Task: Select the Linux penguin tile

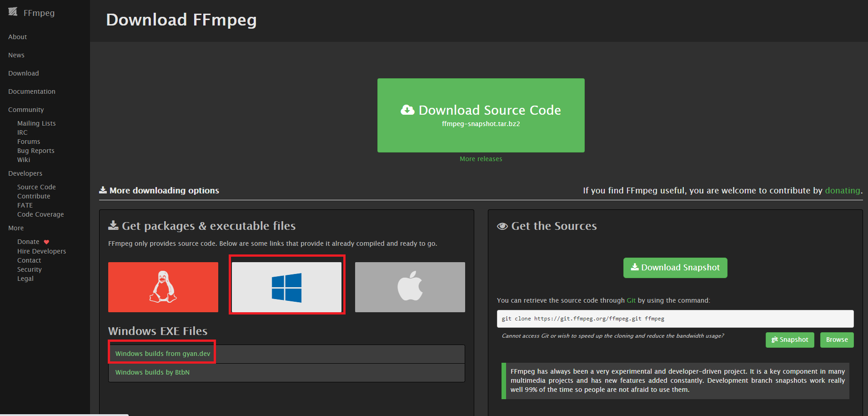Action: click(x=163, y=287)
